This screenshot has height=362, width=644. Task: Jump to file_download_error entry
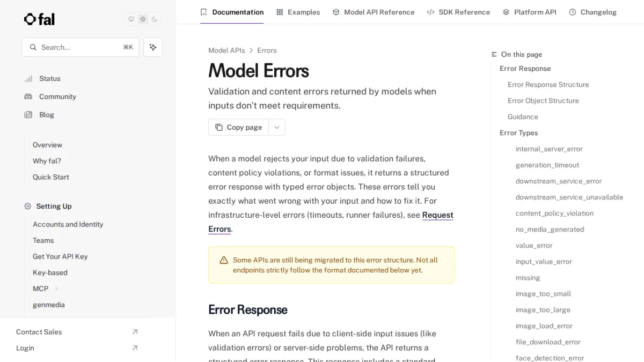548,342
